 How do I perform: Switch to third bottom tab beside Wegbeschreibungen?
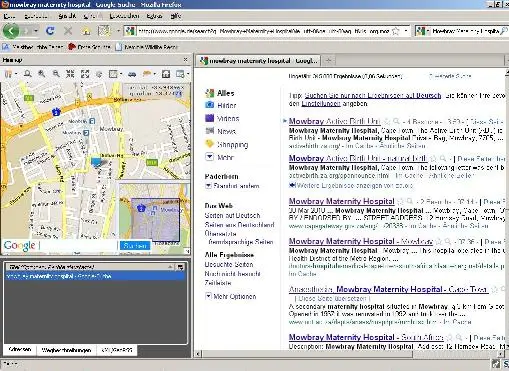tap(117, 350)
